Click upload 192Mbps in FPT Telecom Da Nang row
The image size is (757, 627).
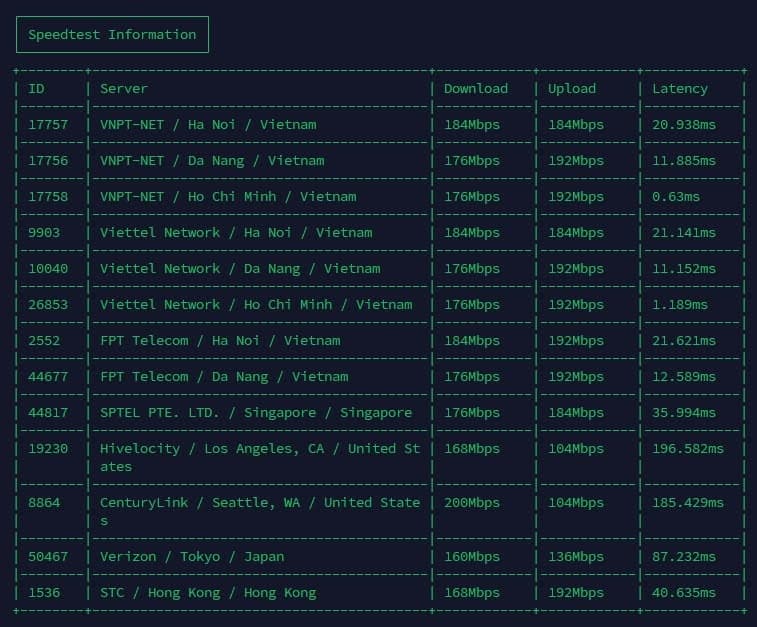(x=575, y=376)
